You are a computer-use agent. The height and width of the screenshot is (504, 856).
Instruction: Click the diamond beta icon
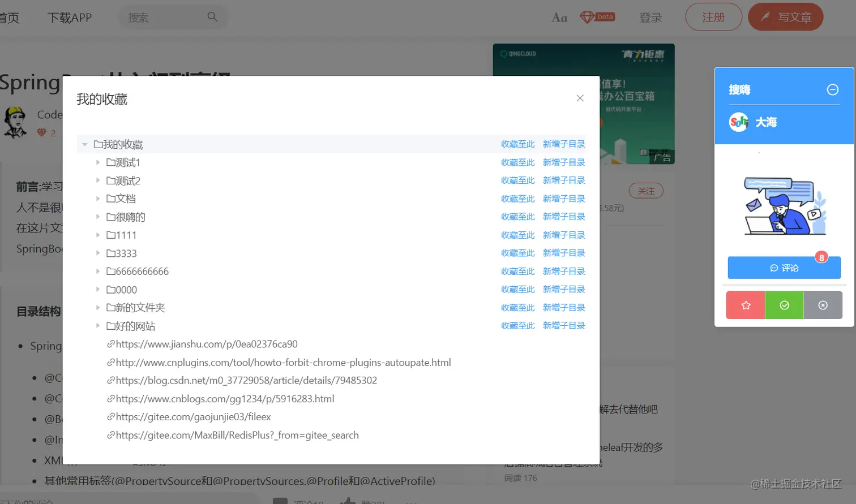pos(597,18)
